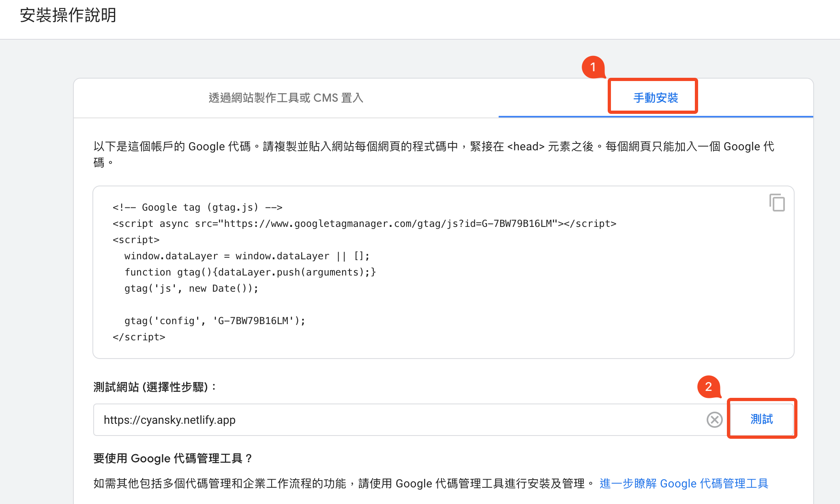Click the closing </script> line
This screenshot has width=840, height=504.
(139, 337)
